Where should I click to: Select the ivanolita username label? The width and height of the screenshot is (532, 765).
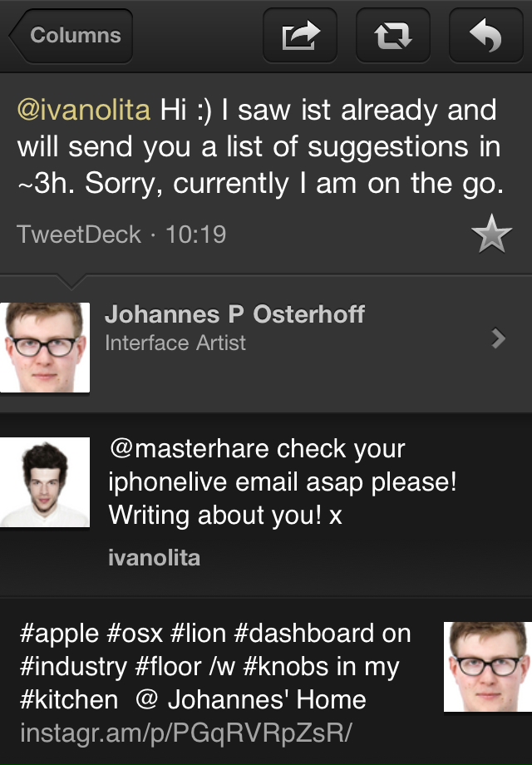coord(155,557)
